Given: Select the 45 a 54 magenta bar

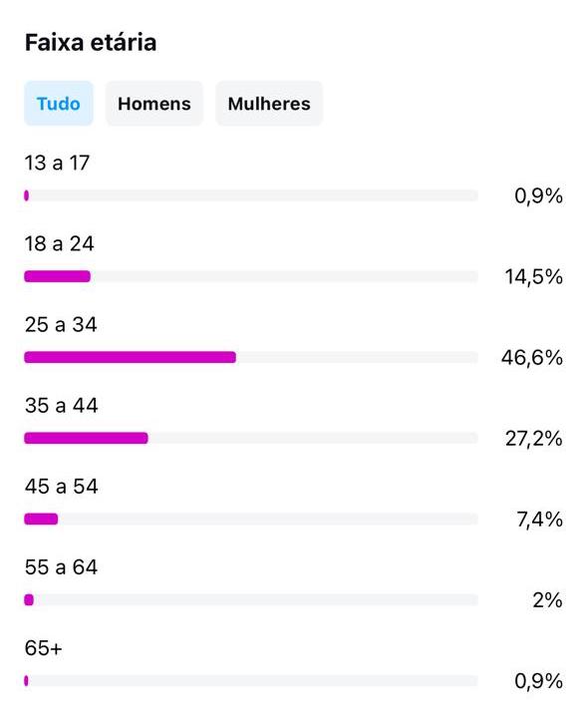Looking at the screenshot, I should [41, 519].
